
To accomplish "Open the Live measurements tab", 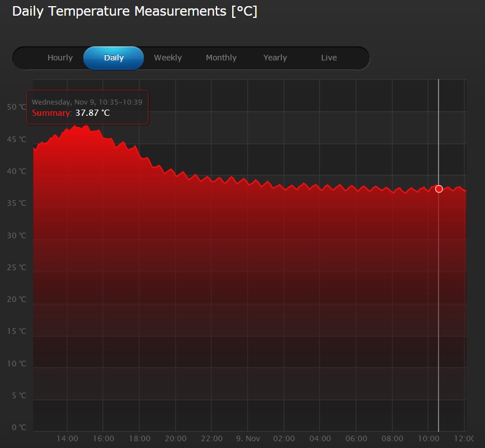I will (x=329, y=58).
